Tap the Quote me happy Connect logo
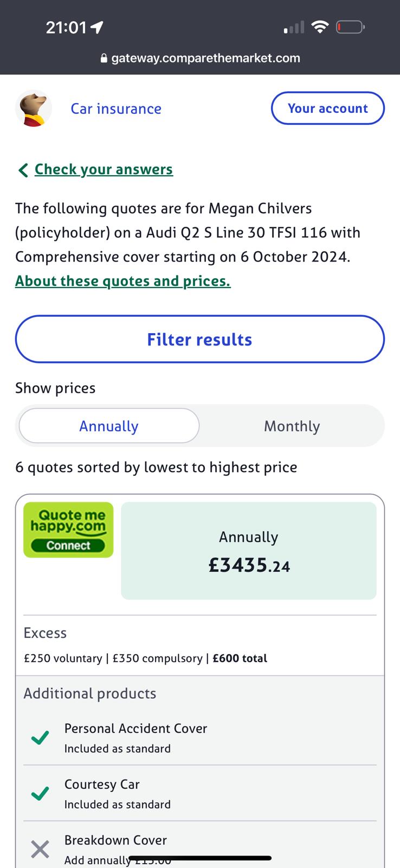Viewport: 400px width, 868px height. click(68, 530)
